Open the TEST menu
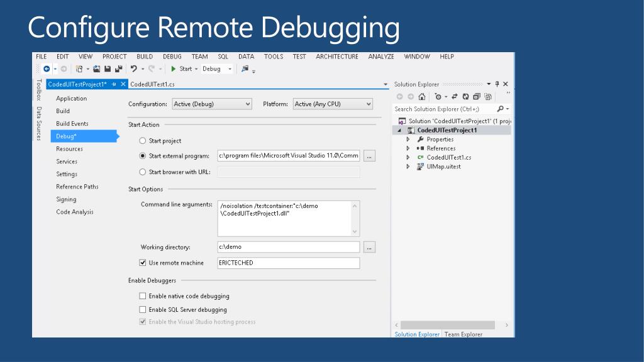This screenshot has width=644, height=362. coord(299,57)
